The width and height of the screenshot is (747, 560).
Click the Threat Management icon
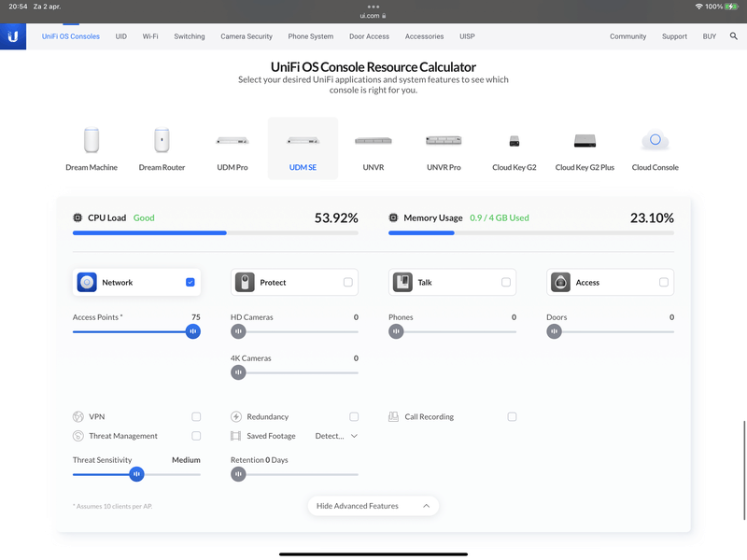coord(78,436)
